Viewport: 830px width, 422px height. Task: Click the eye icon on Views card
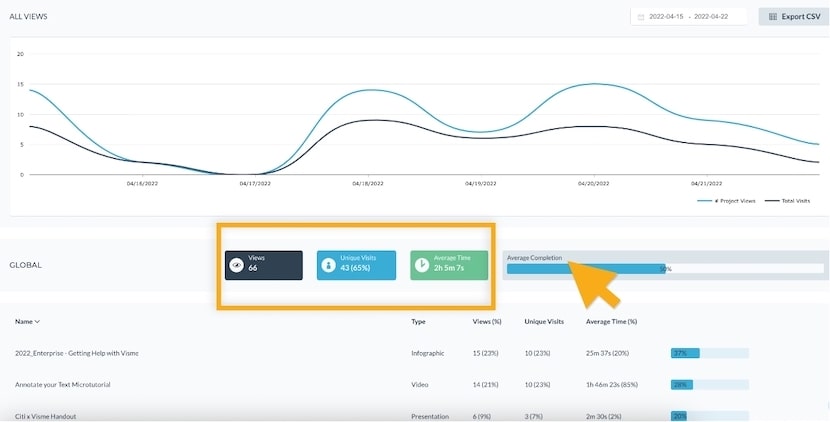(x=236, y=265)
